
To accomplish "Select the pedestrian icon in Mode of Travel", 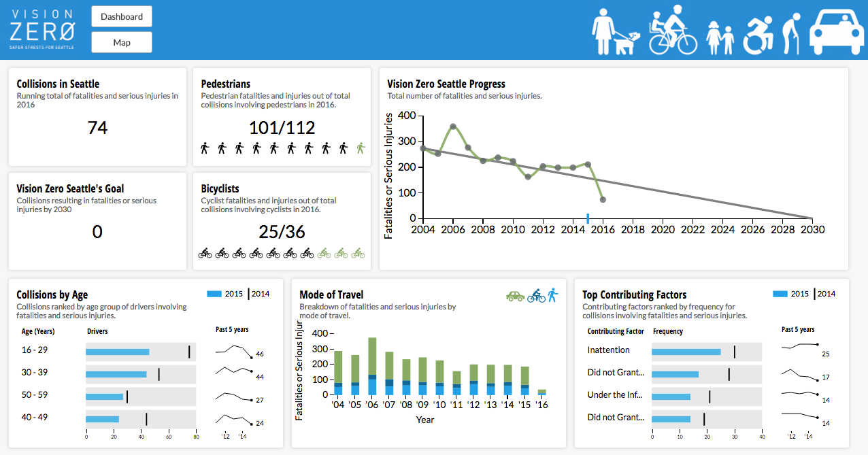I will pyautogui.click(x=553, y=295).
